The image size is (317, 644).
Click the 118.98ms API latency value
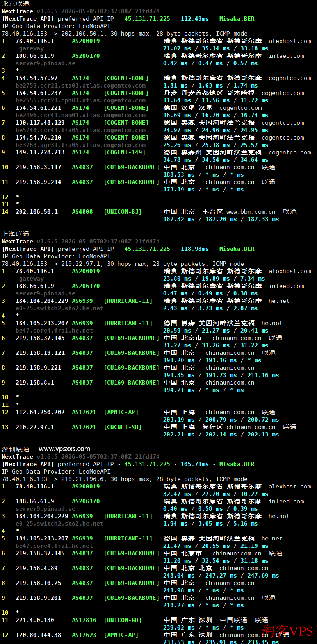pos(194,249)
